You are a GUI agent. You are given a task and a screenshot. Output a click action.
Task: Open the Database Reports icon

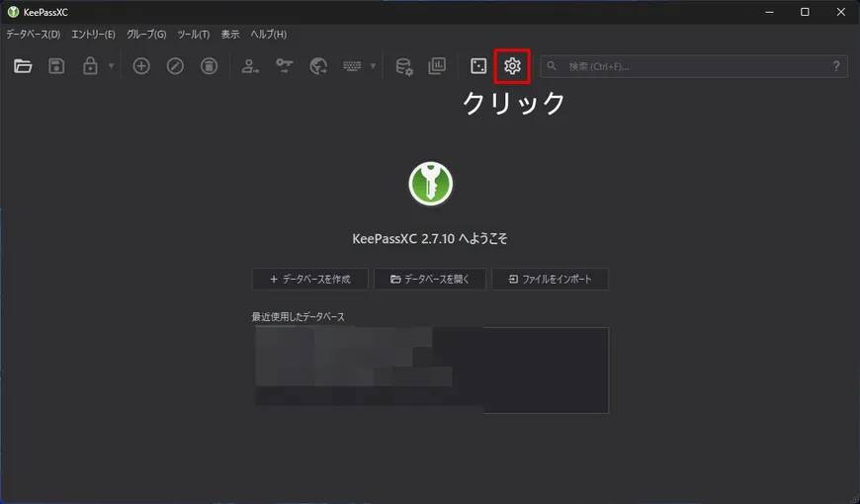coord(437,66)
